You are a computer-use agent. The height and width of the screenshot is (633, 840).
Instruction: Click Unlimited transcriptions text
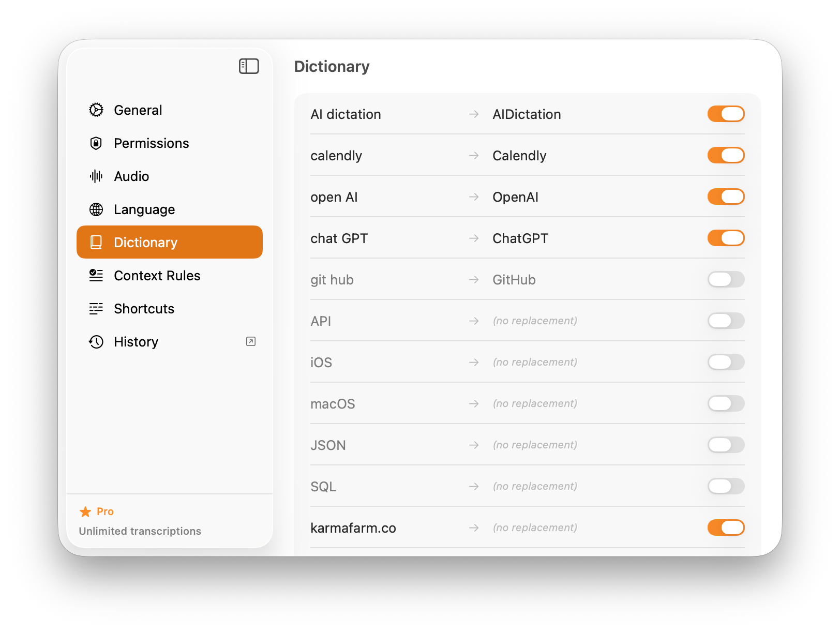(140, 531)
